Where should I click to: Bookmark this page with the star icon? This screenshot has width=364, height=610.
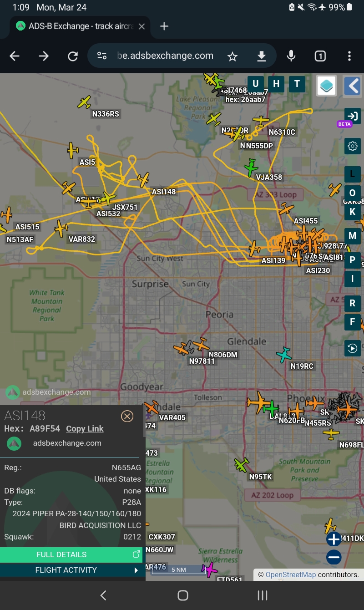233,56
